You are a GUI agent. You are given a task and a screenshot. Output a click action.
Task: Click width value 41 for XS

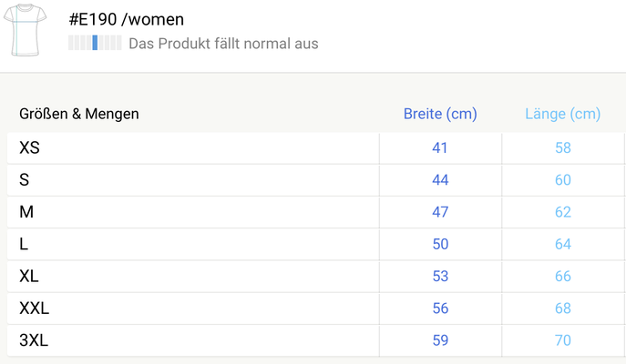click(440, 147)
